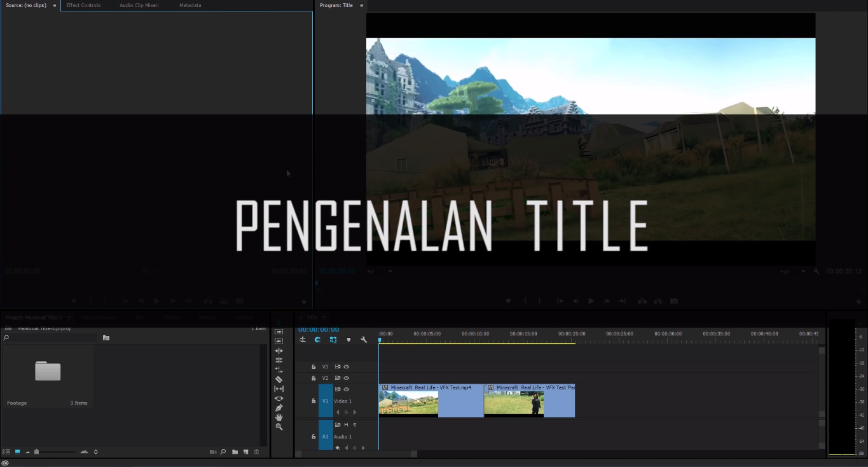Lock the V2 track
The image size is (868, 467).
(x=313, y=378)
